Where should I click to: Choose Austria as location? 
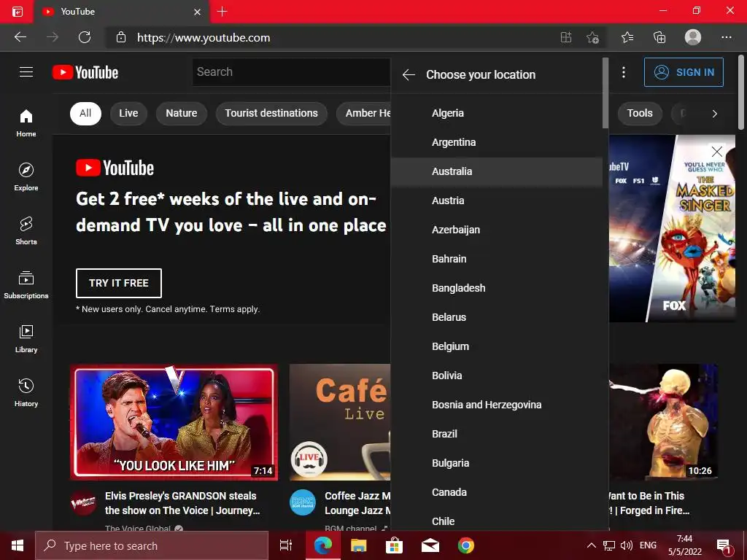point(496,201)
